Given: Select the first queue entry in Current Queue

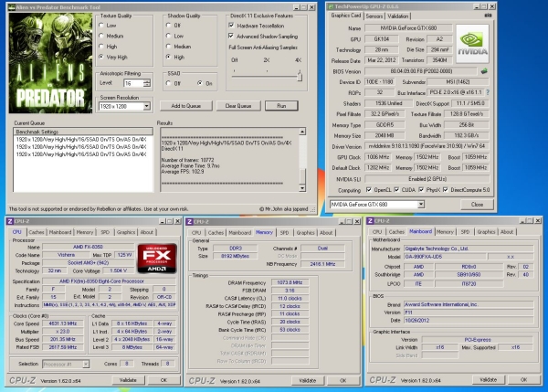Looking at the screenshot, I should click(81, 139).
